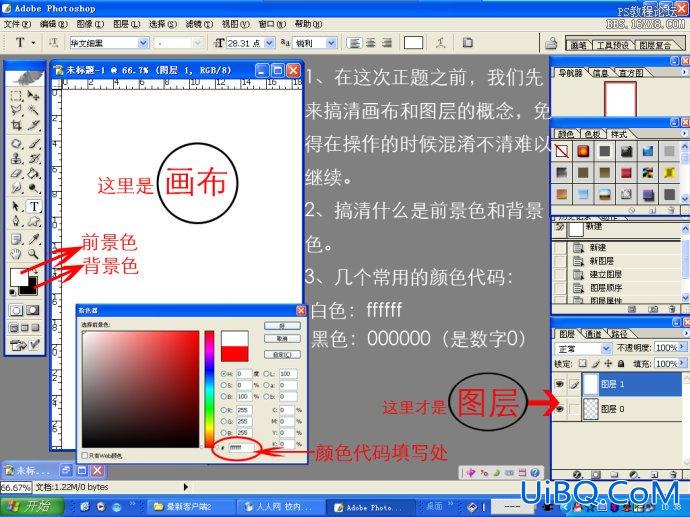The height and width of the screenshot is (517, 690).
Task: Select the Path Selection tool
Action: coord(17,206)
